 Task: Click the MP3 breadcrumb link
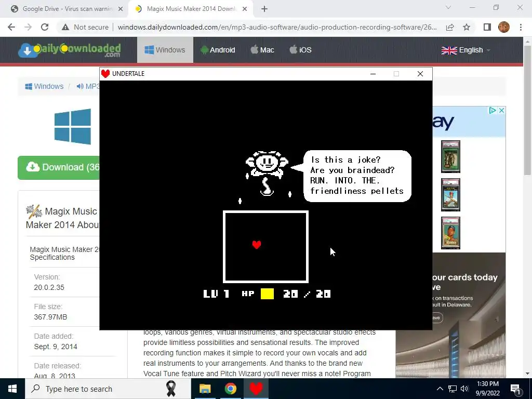[x=88, y=86]
